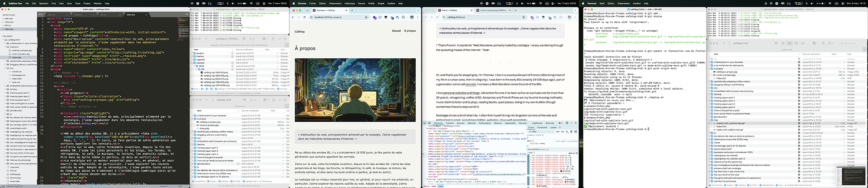Viewport: 868px width, 188px height.
Task: Click the Apple menu icon on the left
Action: point(4,4)
